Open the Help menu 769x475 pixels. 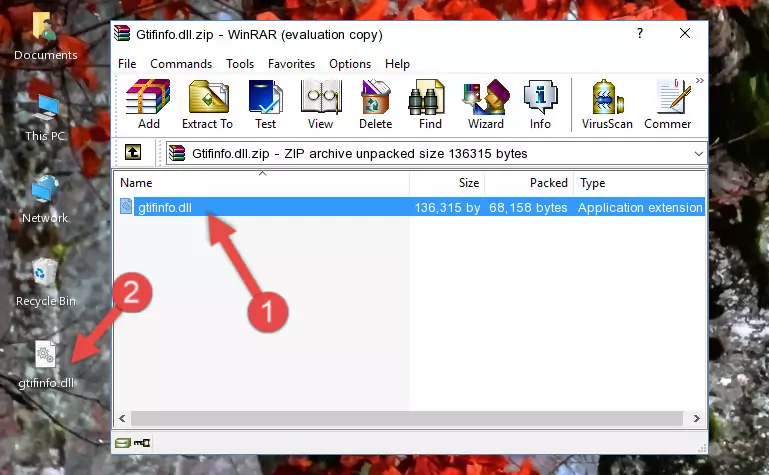397,64
